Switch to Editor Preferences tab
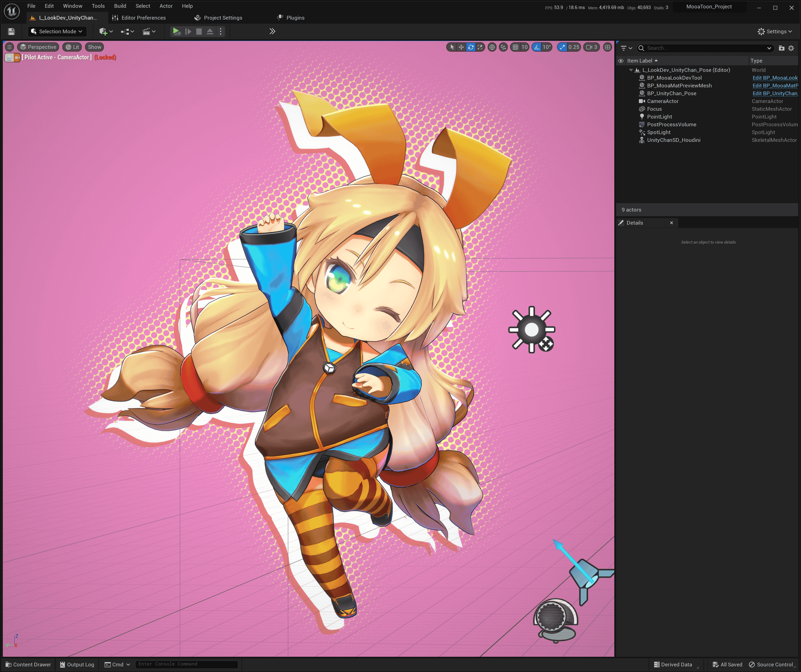This screenshot has height=672, width=801. coord(139,17)
